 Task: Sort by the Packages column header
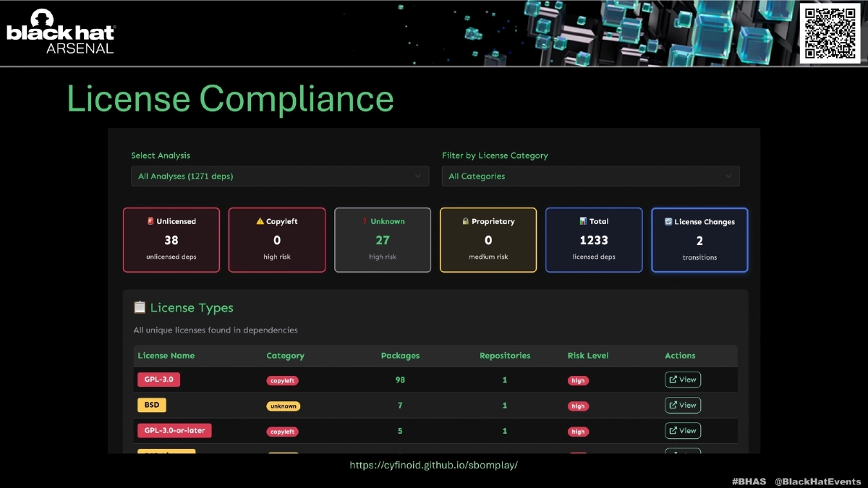(400, 356)
